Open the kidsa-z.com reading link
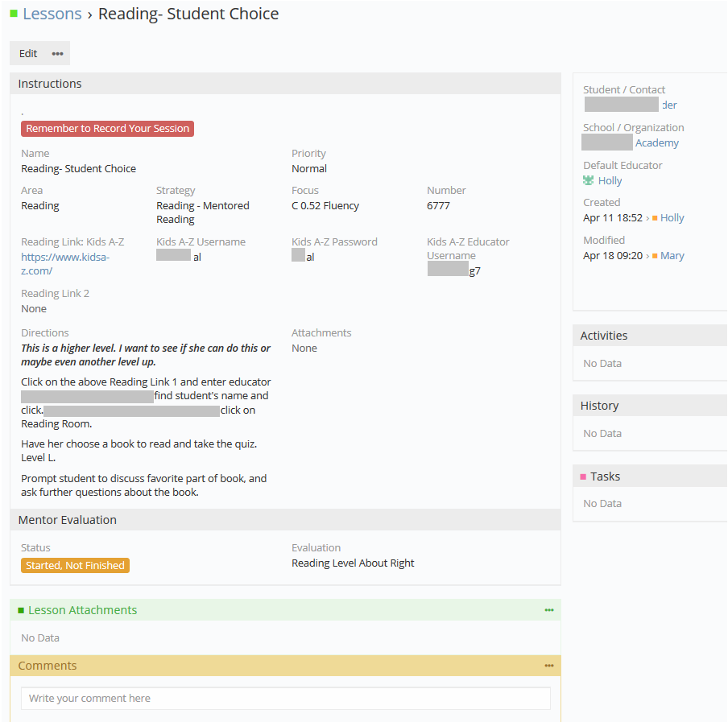 tap(65, 264)
